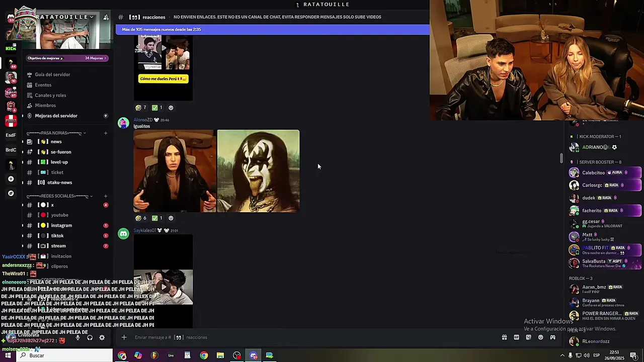
Task: Dismiss the new messages since 2:35 banner
Action: (273, 30)
